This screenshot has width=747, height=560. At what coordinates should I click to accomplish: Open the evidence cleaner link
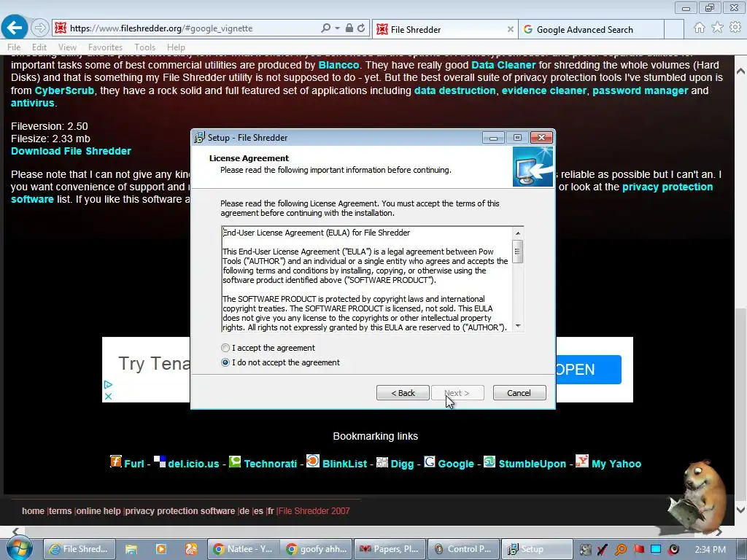(544, 90)
